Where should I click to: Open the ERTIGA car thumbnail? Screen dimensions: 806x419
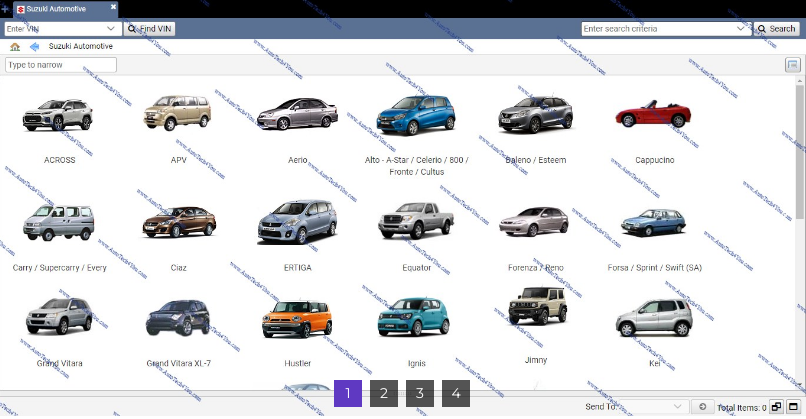pos(297,222)
